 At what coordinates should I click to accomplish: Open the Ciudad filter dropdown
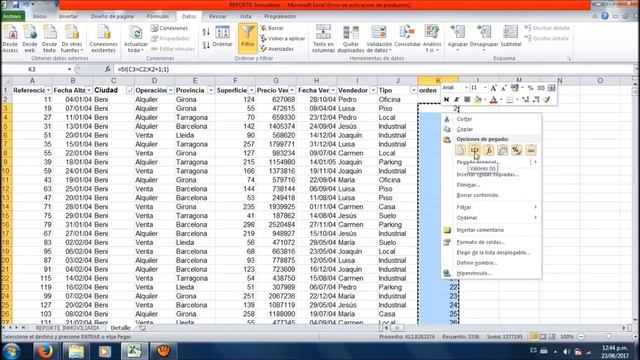point(129,90)
